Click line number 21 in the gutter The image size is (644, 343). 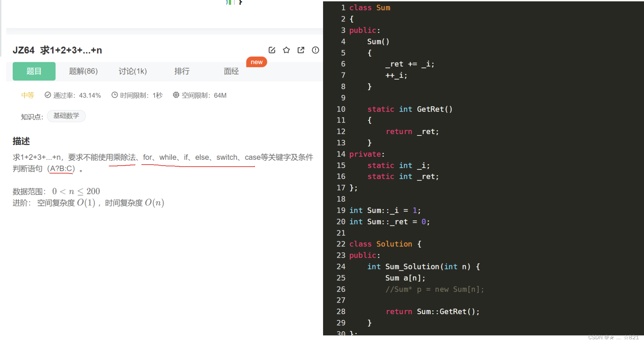tap(341, 233)
